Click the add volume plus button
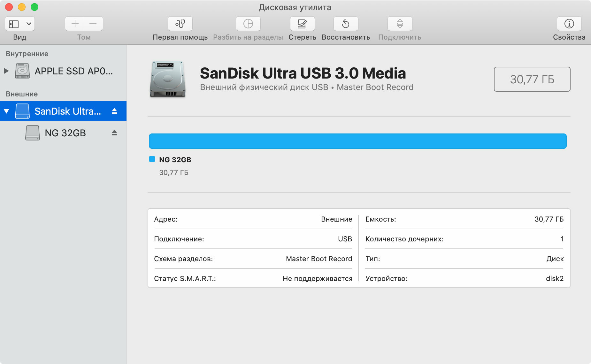This screenshot has width=591, height=364. pos(75,24)
